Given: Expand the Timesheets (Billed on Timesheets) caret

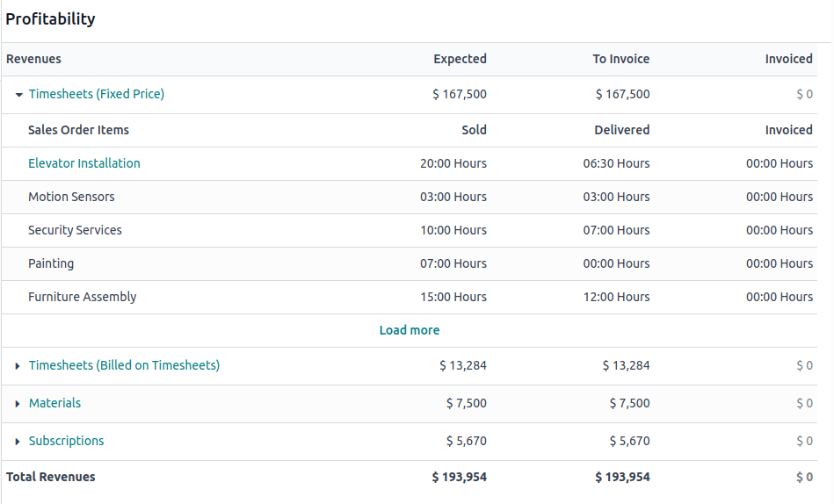Looking at the screenshot, I should (x=18, y=366).
